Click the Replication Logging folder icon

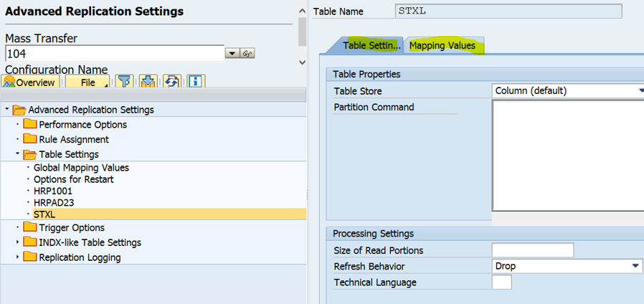pyautogui.click(x=30, y=257)
